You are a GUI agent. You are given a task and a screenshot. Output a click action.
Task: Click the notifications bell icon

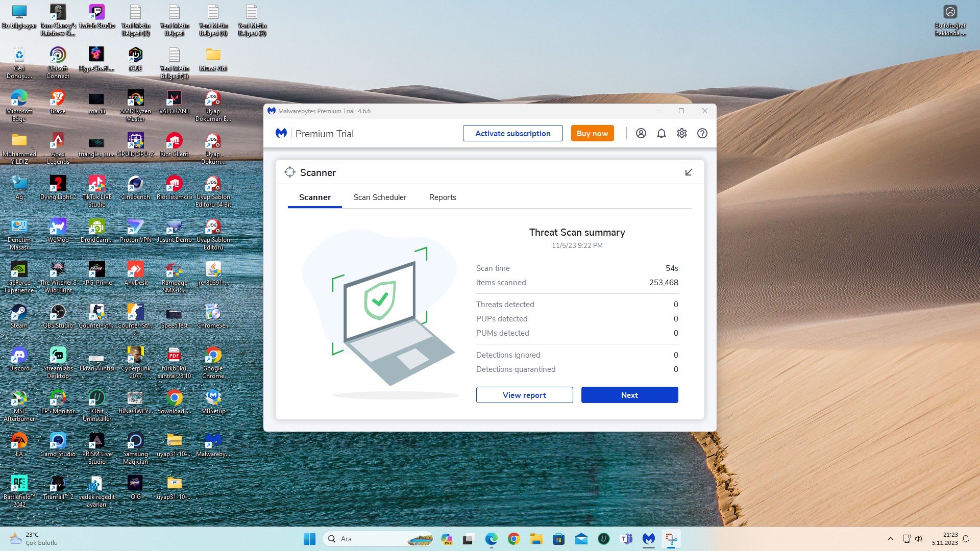pyautogui.click(x=661, y=133)
